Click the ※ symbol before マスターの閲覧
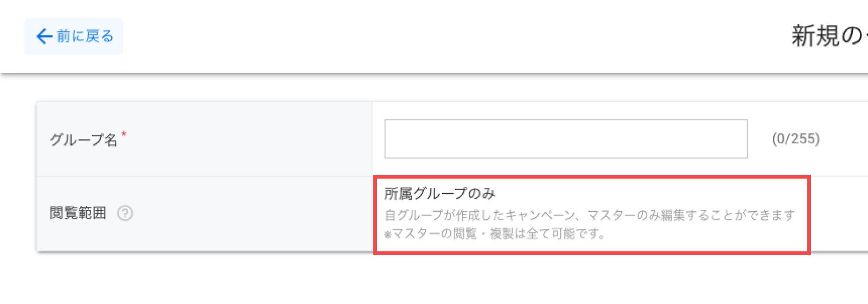 pyautogui.click(x=388, y=235)
